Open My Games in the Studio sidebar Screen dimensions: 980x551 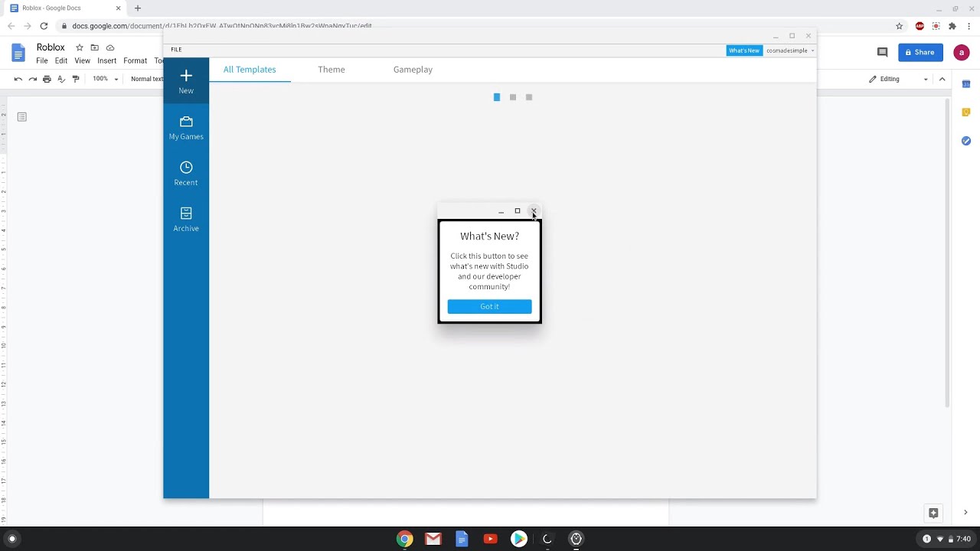click(x=186, y=128)
